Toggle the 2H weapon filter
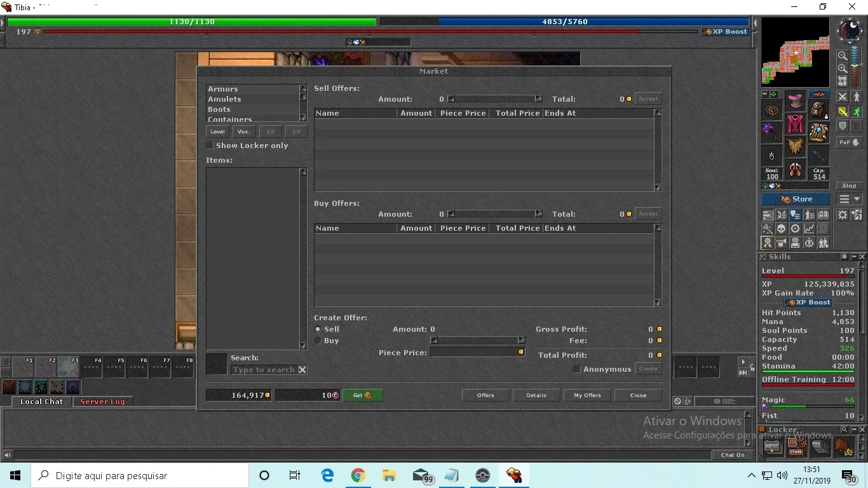The height and width of the screenshot is (488, 868). (297, 132)
